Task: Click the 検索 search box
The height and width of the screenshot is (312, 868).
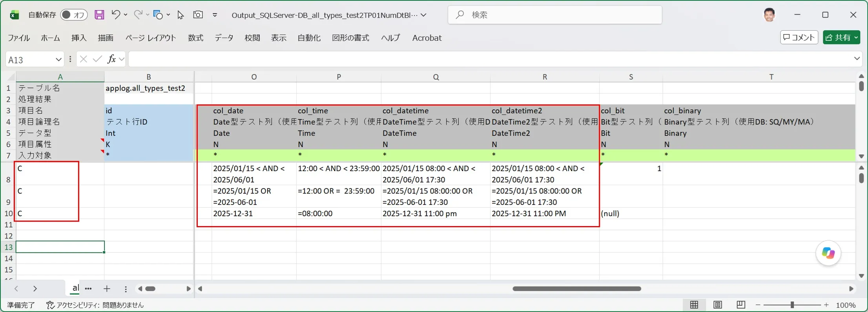Action: pos(555,15)
